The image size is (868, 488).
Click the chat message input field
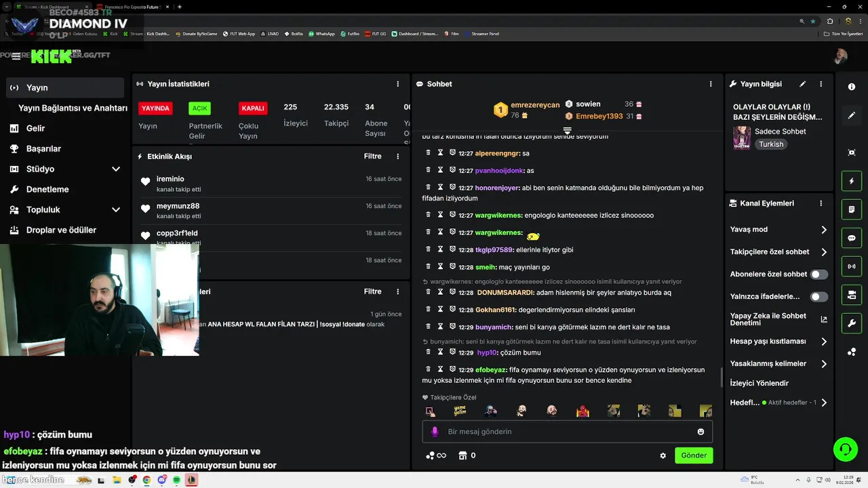[x=567, y=432]
